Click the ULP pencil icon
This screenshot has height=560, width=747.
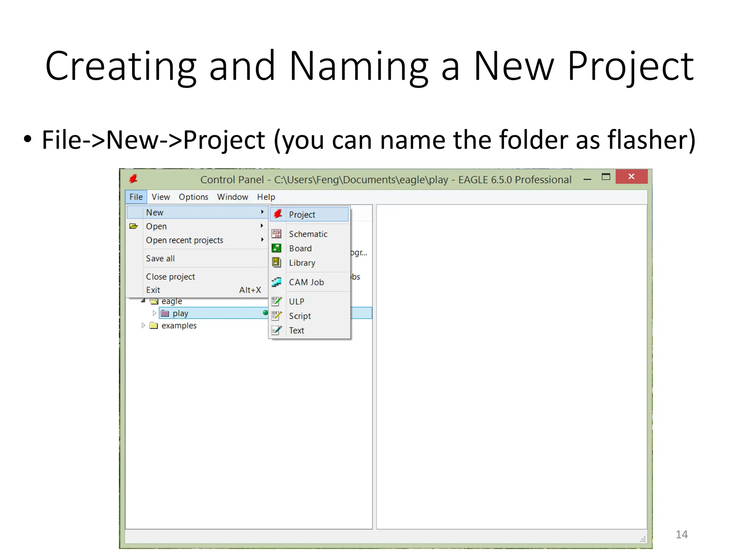pyautogui.click(x=276, y=301)
